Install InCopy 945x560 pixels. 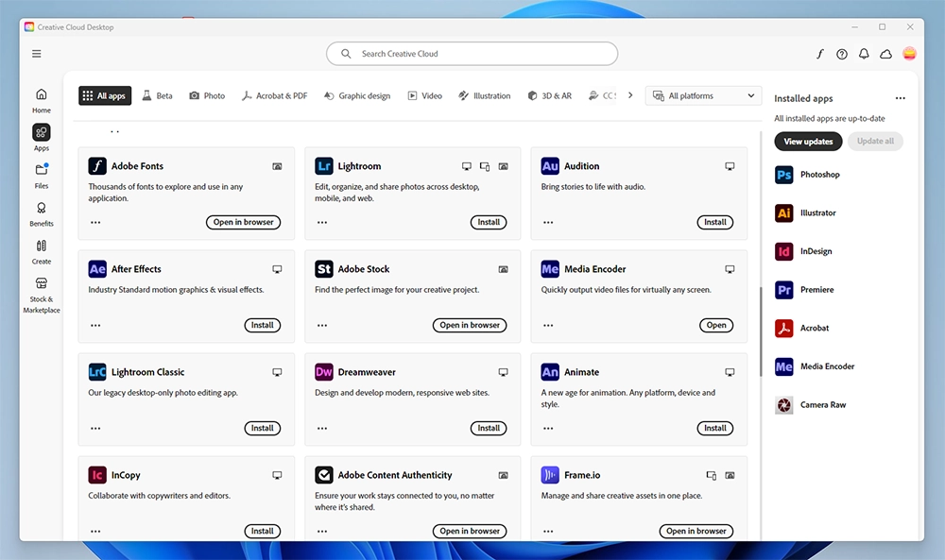pos(262,531)
